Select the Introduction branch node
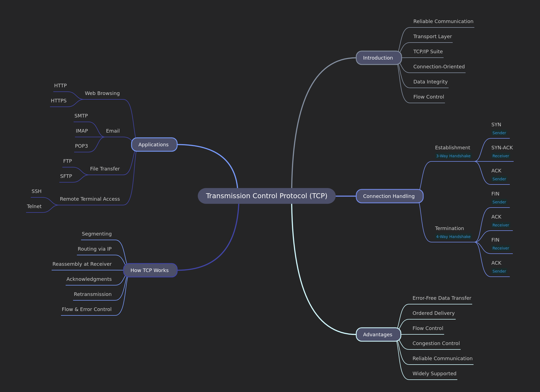This screenshot has width=540, height=392. tap(378, 58)
